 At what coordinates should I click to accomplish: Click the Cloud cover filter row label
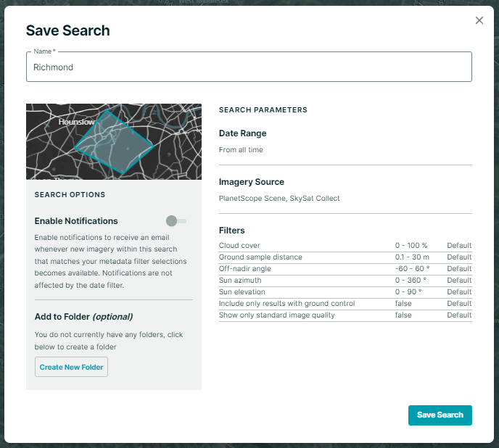click(x=239, y=245)
